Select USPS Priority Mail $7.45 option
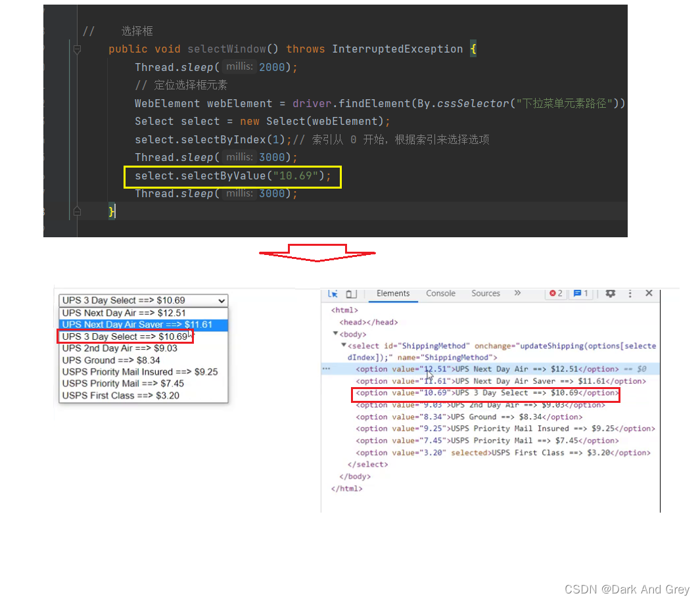Screen dimensions: 700x602 [143, 383]
